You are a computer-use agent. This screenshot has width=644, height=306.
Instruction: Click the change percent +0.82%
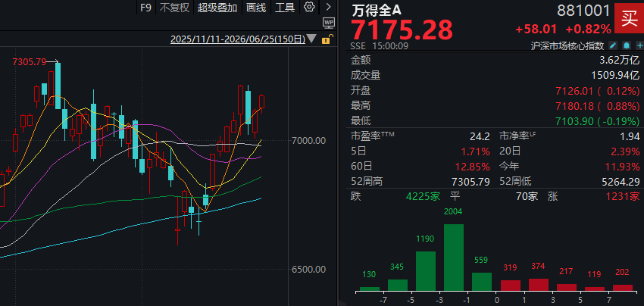(x=588, y=30)
